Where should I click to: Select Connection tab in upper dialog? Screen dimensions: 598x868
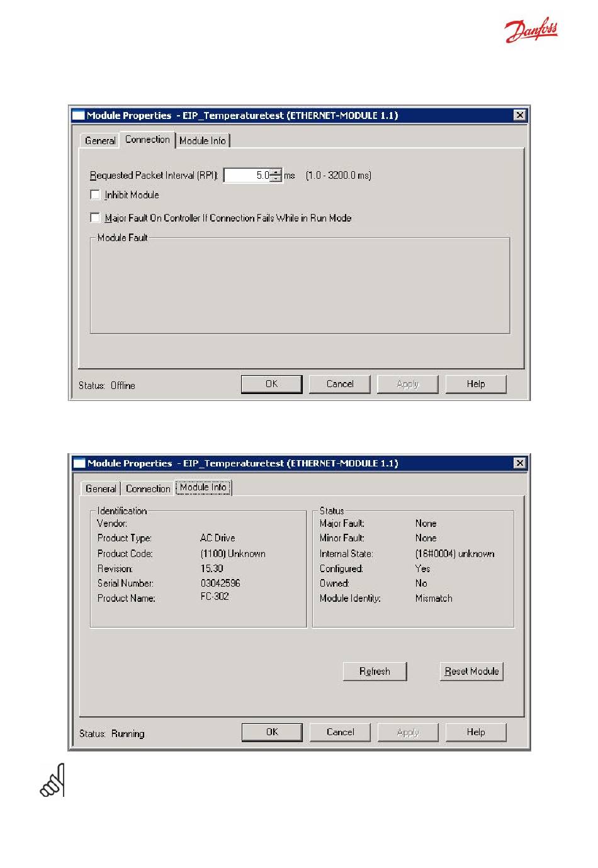(x=147, y=139)
